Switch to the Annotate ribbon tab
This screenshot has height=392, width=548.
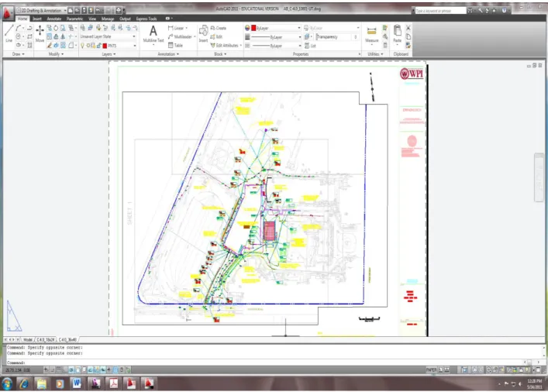pos(53,19)
